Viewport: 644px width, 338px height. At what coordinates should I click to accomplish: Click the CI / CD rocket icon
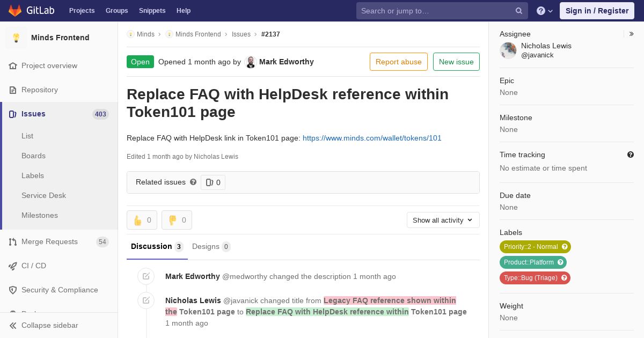(x=13, y=266)
